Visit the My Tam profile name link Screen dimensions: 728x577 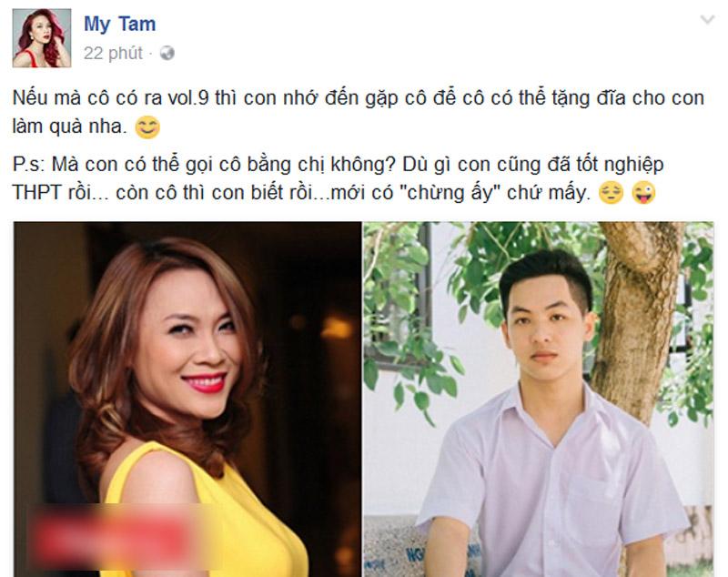[120, 24]
